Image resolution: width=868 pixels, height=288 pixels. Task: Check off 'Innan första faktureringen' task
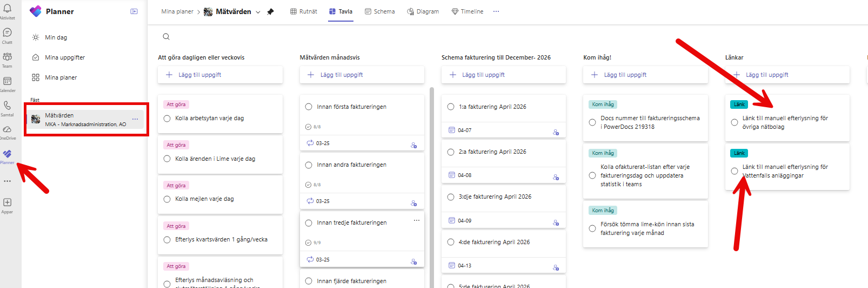coord(309,107)
